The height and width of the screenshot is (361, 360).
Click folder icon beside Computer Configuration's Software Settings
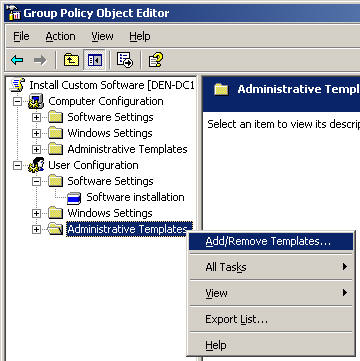55,117
